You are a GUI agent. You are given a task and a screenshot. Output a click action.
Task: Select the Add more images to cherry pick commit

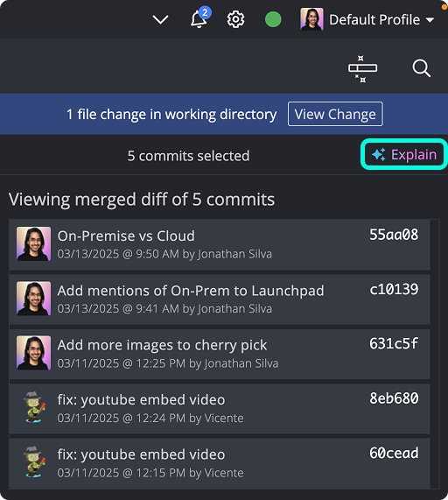point(220,354)
